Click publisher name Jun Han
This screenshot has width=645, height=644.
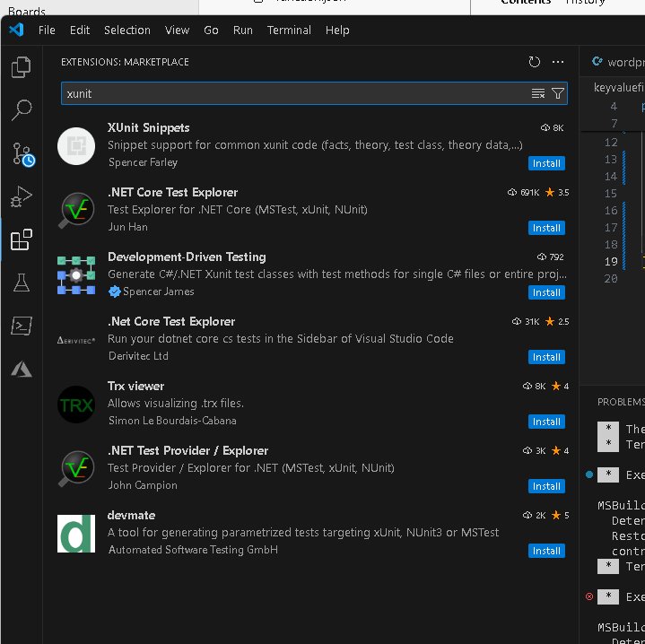[x=128, y=227]
